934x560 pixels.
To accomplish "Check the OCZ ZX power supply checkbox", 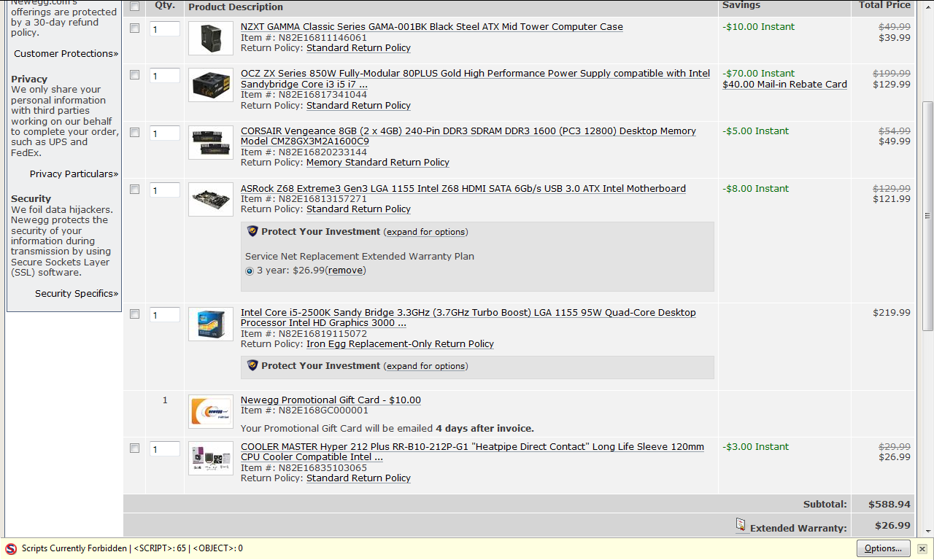I will [x=134, y=75].
